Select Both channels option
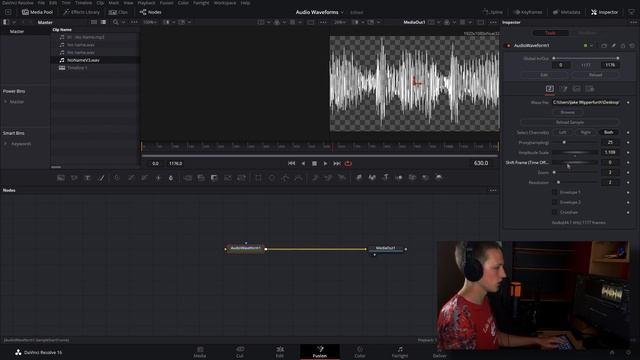The width and height of the screenshot is (640, 360). 609,132
